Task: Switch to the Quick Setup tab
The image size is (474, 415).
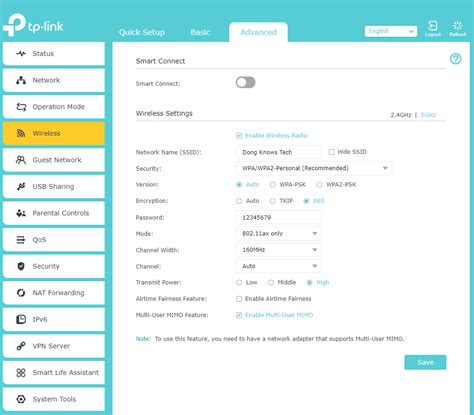Action: click(142, 32)
